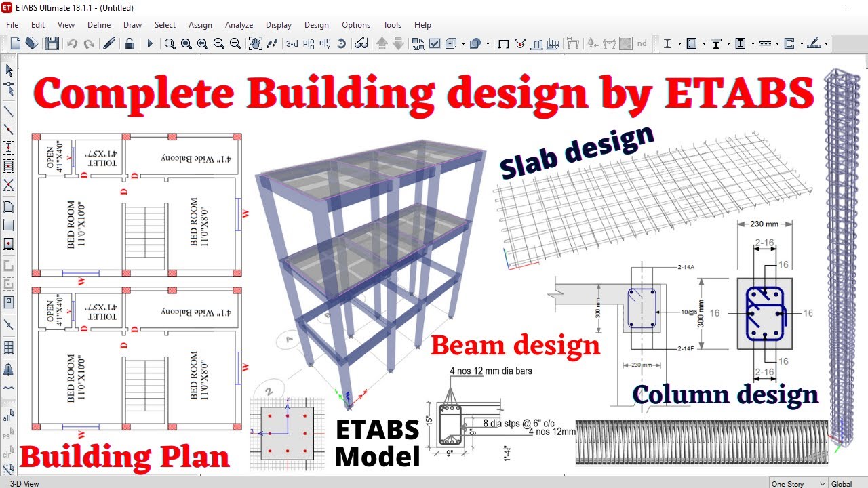Click the Undo arrow
Image resolution: width=868 pixels, height=488 pixels.
point(73,43)
